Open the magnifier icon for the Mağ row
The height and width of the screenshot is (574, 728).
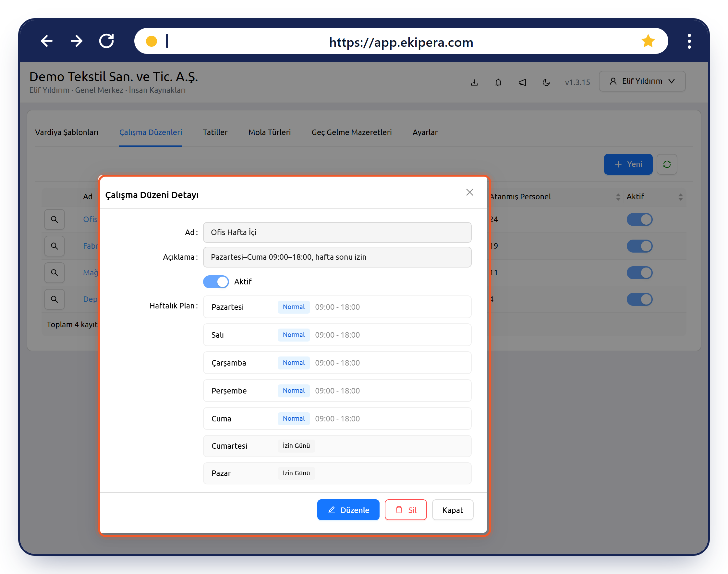click(55, 272)
